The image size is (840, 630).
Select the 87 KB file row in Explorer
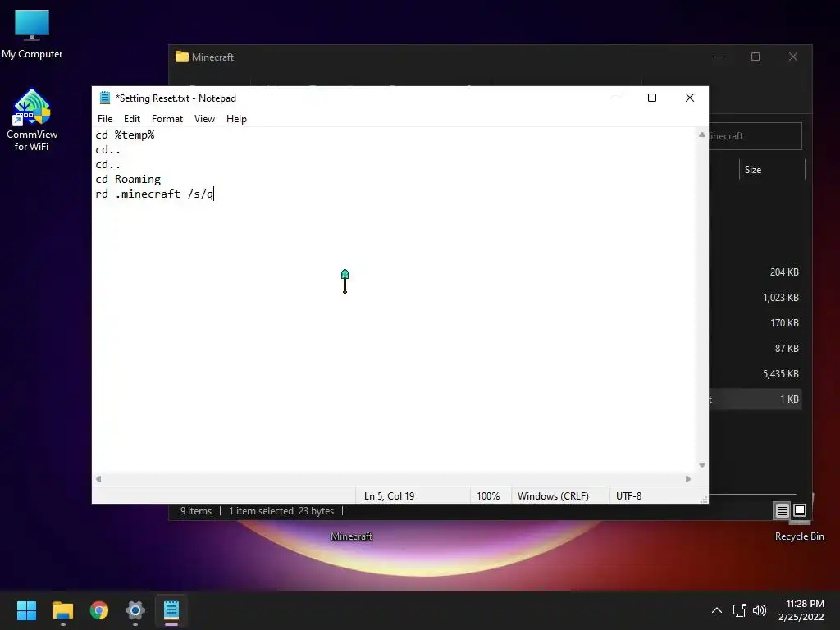coord(755,349)
